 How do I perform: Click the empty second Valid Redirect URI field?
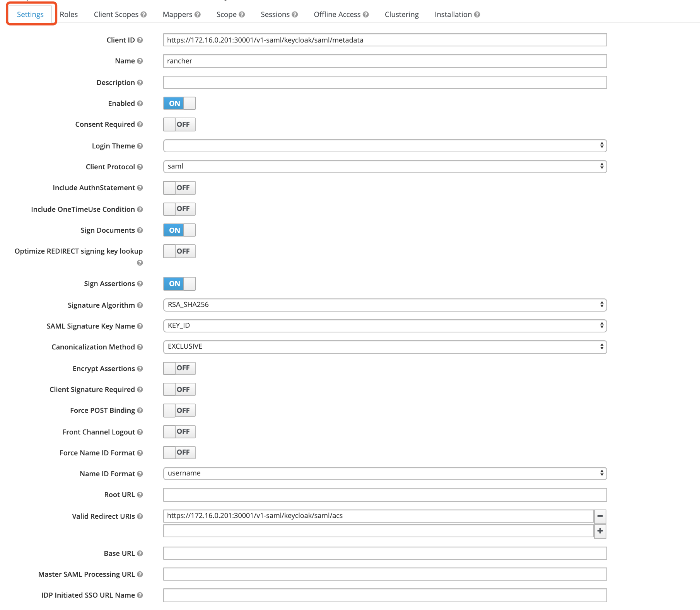pos(379,531)
